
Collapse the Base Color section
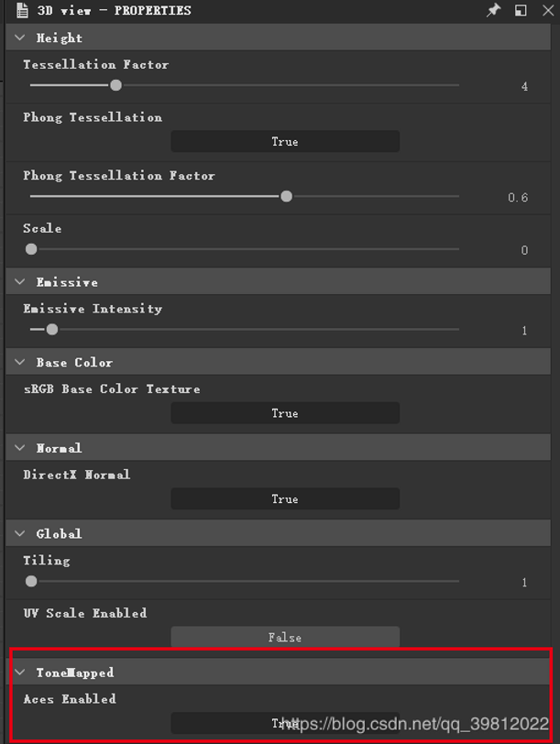click(x=20, y=363)
